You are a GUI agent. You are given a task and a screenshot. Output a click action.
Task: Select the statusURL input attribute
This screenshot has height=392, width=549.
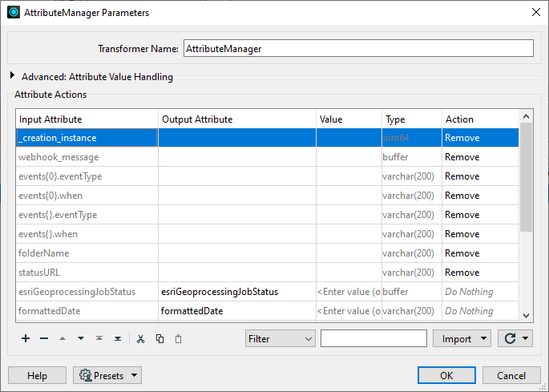click(87, 273)
